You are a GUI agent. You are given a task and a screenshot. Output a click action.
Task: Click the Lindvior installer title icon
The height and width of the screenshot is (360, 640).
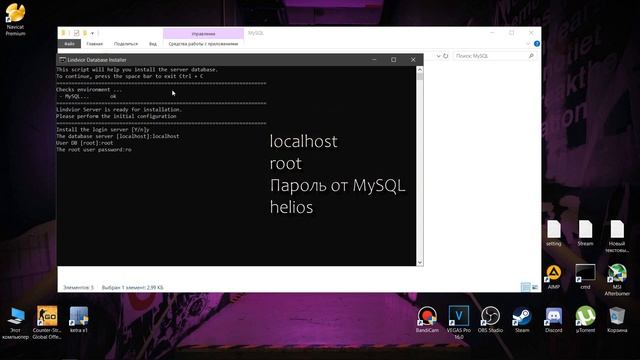click(x=62, y=60)
